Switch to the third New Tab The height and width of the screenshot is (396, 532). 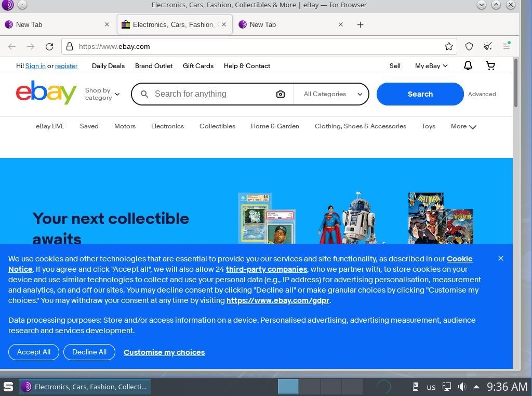coord(291,24)
